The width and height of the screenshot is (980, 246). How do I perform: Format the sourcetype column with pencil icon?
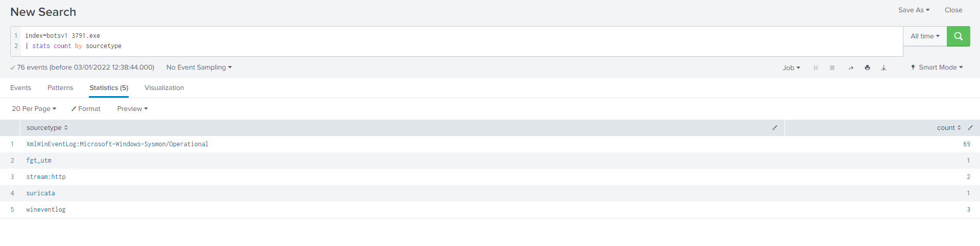point(775,128)
